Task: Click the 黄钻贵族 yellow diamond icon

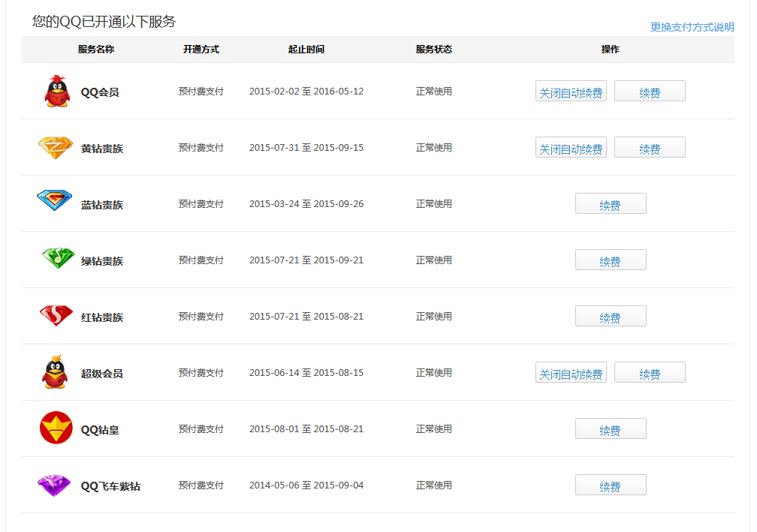Action: click(x=56, y=148)
